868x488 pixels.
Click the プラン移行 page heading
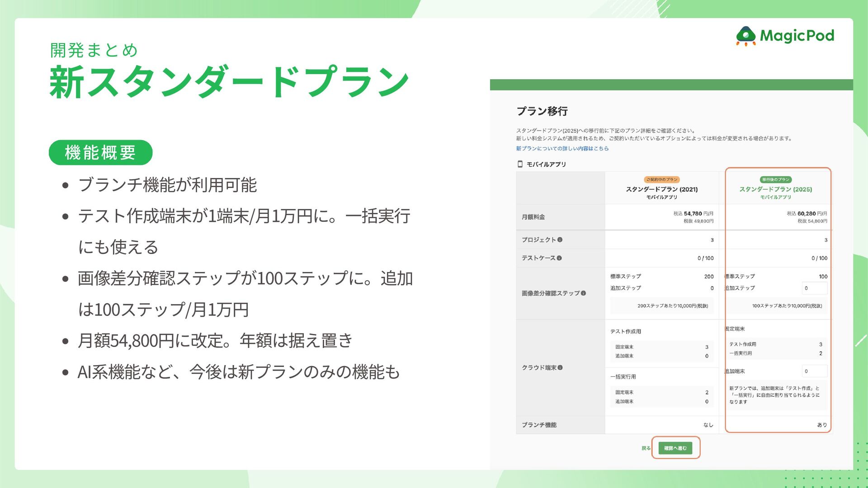pos(542,111)
